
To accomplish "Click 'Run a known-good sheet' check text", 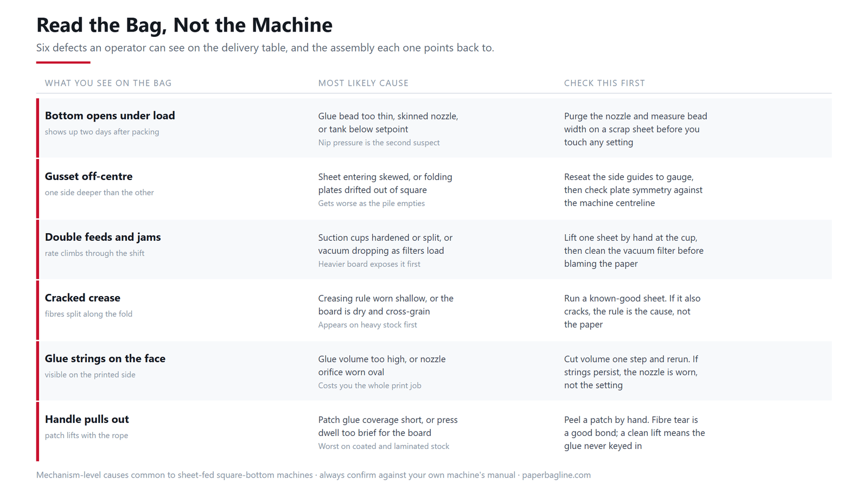I will tap(615, 298).
